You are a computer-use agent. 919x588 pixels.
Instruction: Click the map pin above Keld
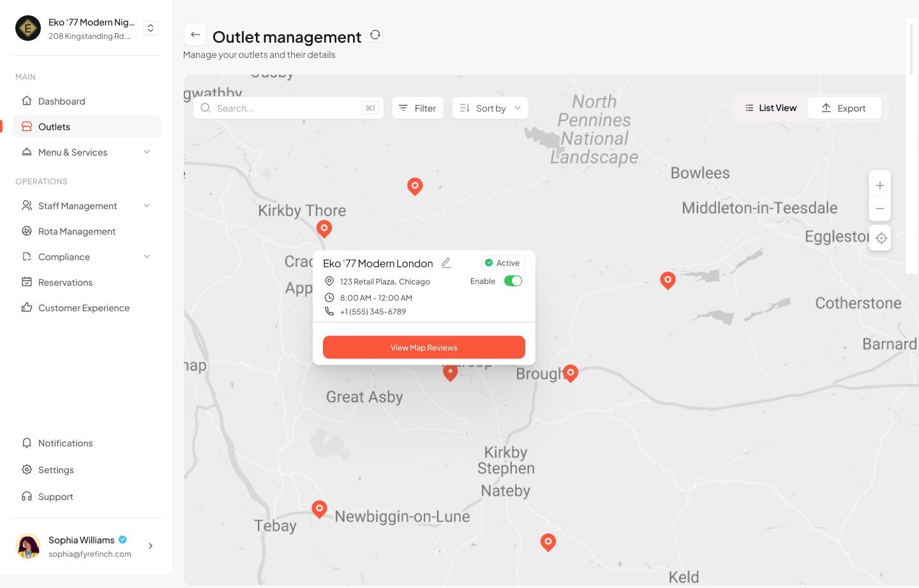[x=548, y=542]
